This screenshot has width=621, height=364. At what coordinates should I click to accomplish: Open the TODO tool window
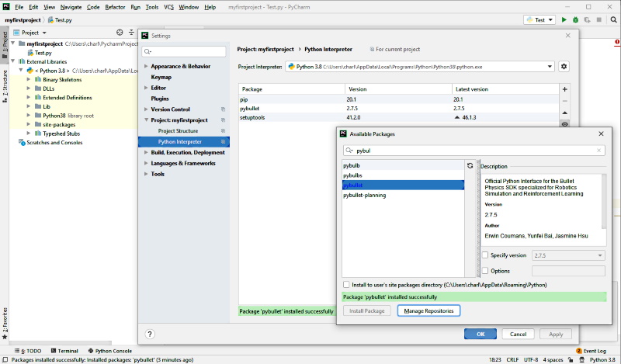click(x=28, y=351)
